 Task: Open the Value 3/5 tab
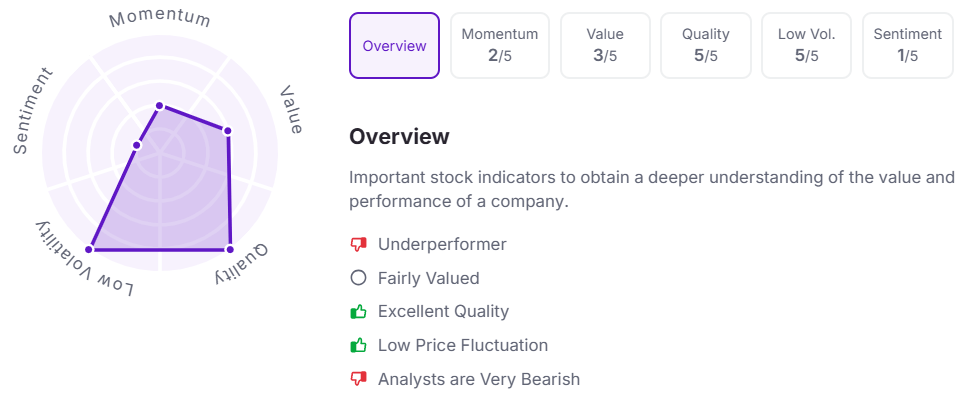point(605,46)
